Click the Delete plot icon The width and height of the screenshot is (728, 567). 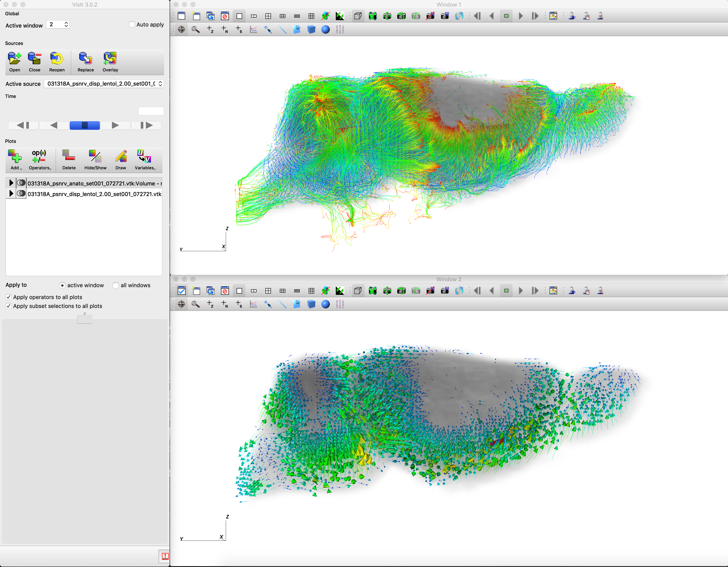pyautogui.click(x=69, y=156)
